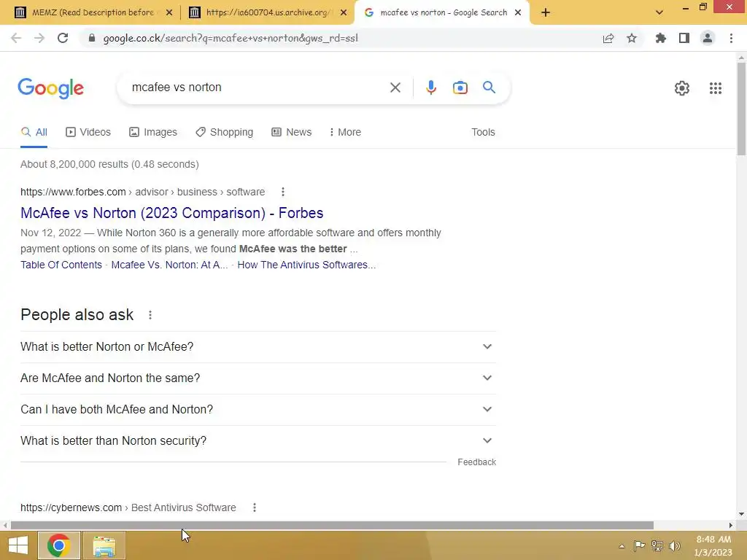This screenshot has width=747, height=560.
Task: Open 'Mcafee Vs. Norton: At A...' sitelink
Action: point(169,265)
